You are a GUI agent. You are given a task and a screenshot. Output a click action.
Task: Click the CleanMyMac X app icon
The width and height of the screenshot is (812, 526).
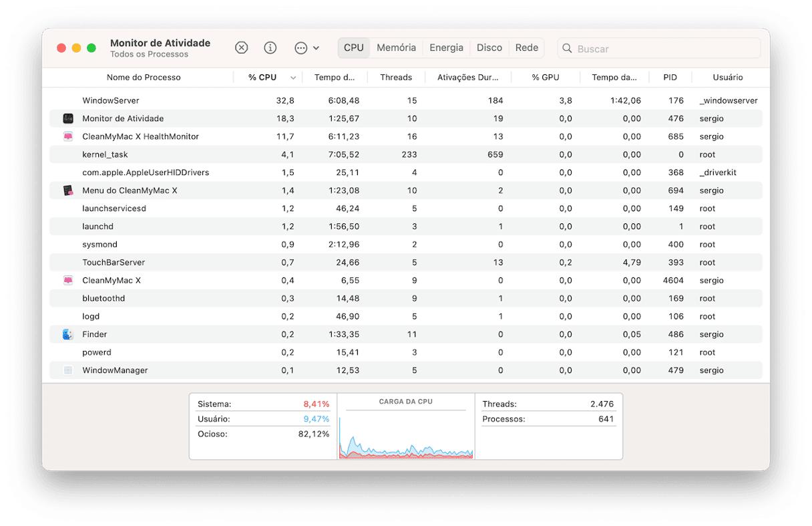point(68,281)
